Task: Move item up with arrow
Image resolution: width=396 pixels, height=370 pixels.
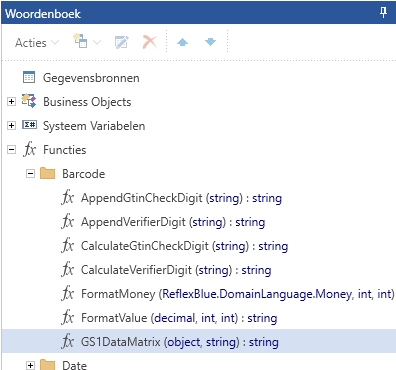Action: tap(182, 42)
